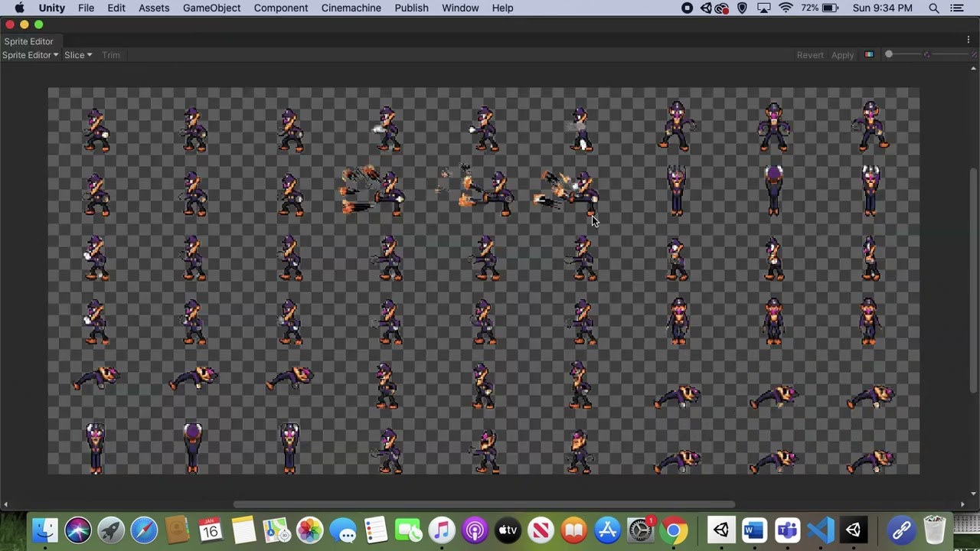The width and height of the screenshot is (980, 551).
Task: Click the left scroll arrow of the horizontal scrollbar
Action: [5, 504]
